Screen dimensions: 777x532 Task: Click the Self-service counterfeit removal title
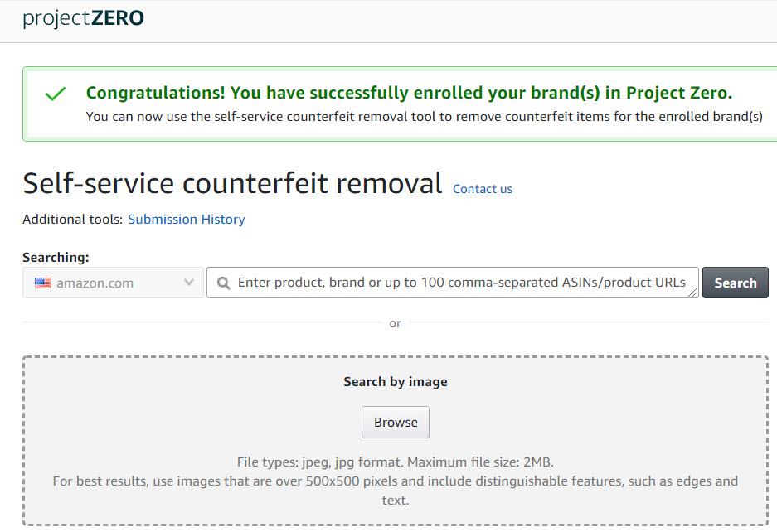tap(232, 184)
